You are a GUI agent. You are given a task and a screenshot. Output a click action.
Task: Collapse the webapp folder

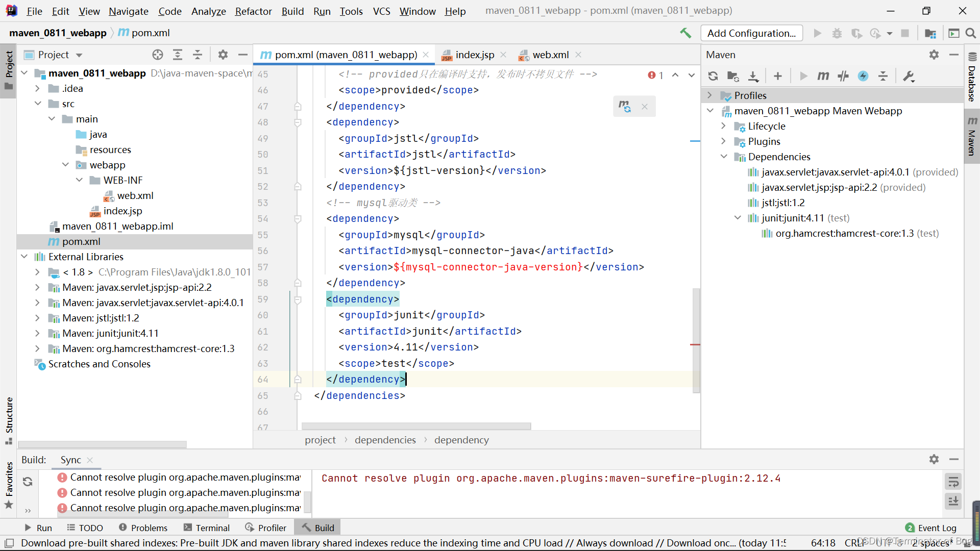[65, 165]
